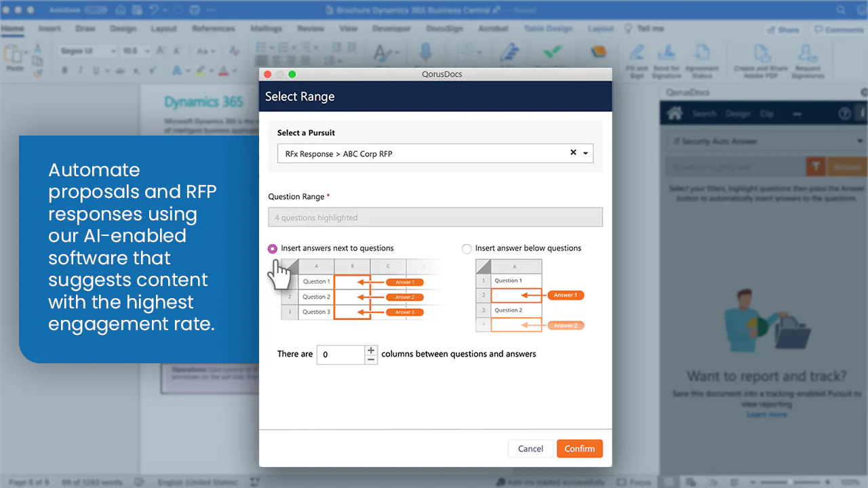Open the IT Security Auto Answer dropdown
The height and width of the screenshot is (488, 868).
[764, 141]
